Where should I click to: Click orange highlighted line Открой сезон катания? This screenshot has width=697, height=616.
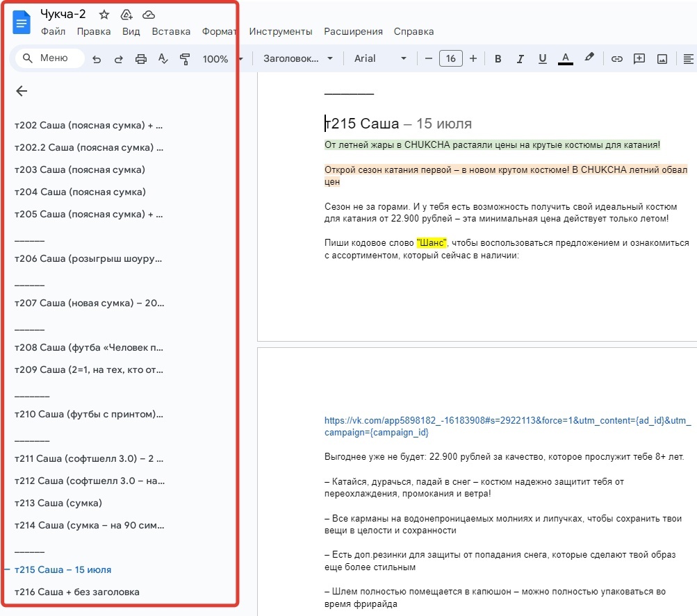506,176
